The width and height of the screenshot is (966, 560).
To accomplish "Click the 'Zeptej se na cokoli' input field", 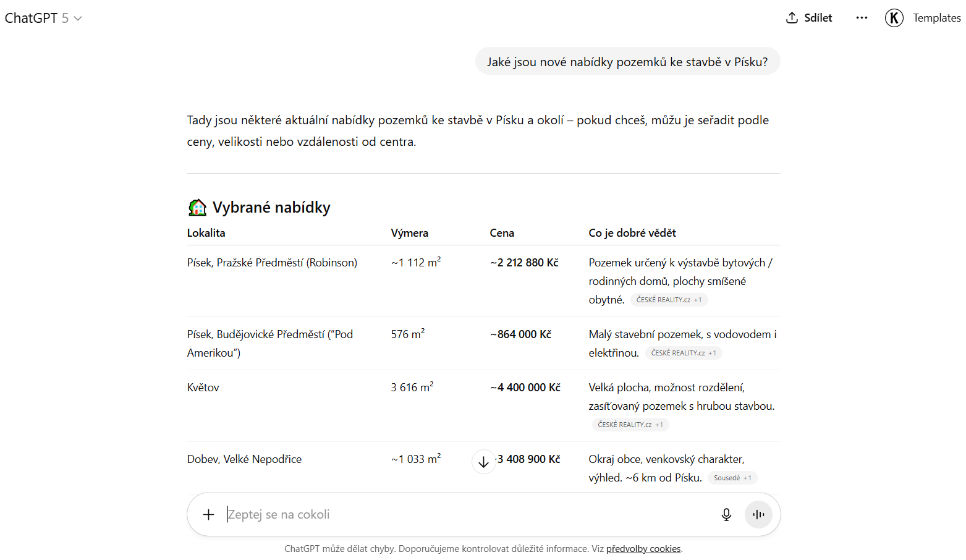I will coord(464,514).
